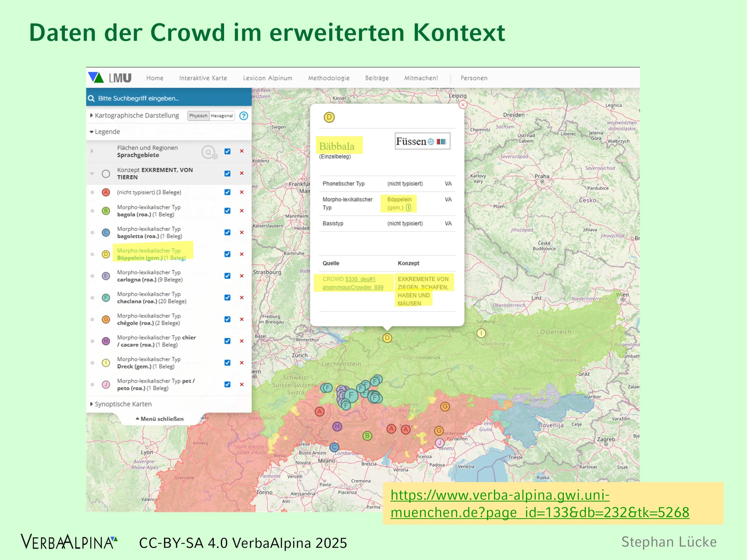Viewport: 747px width, 560px height.
Task: Click the globe icon next to Füssen
Action: point(431,142)
